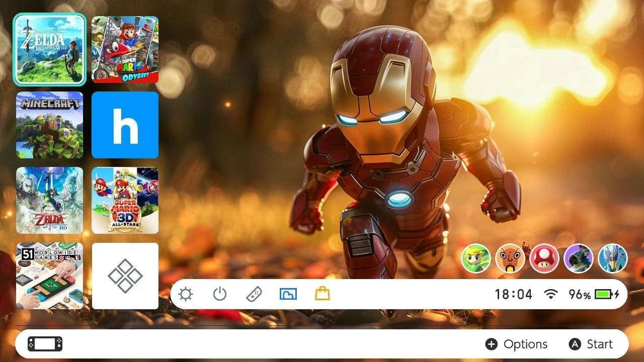Launch 51 Worldwide Games
The width and height of the screenshot is (644, 362).
click(49, 276)
